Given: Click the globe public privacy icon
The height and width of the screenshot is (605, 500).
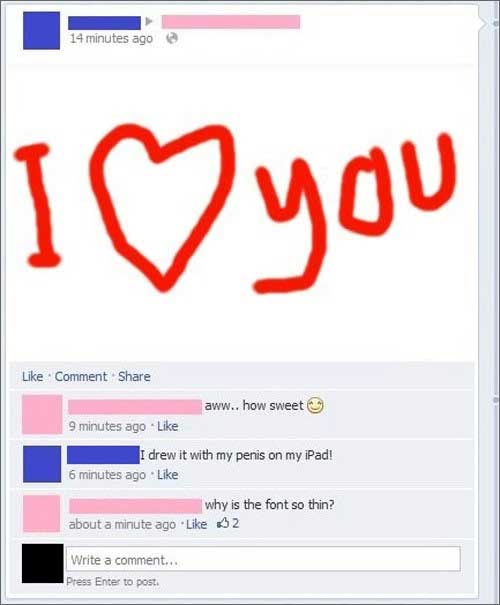Looking at the screenshot, I should click(172, 38).
